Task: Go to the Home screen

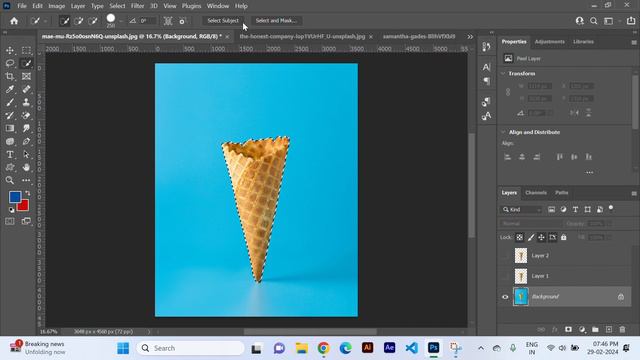Action: [x=14, y=21]
